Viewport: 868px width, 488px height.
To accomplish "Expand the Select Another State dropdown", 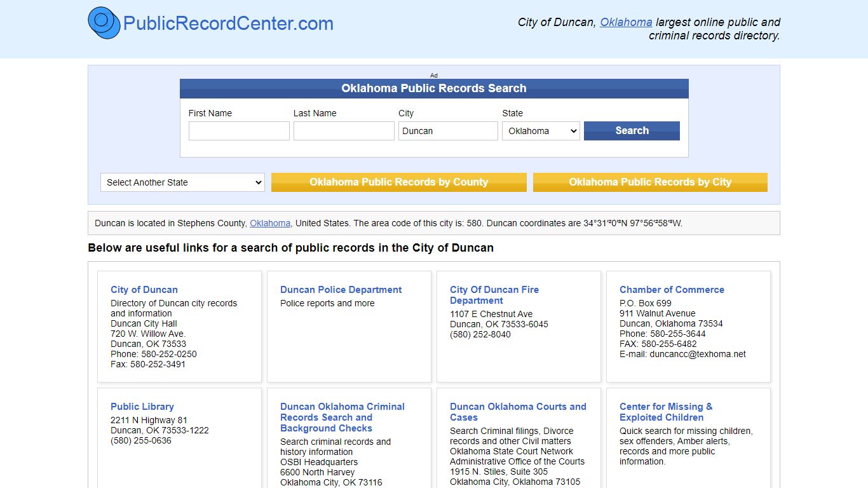I will [182, 182].
